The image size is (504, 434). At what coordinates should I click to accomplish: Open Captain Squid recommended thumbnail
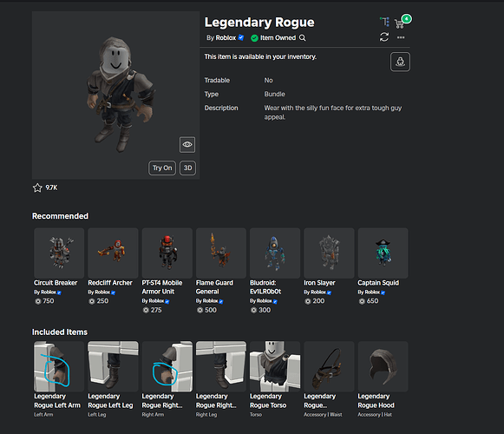383,253
